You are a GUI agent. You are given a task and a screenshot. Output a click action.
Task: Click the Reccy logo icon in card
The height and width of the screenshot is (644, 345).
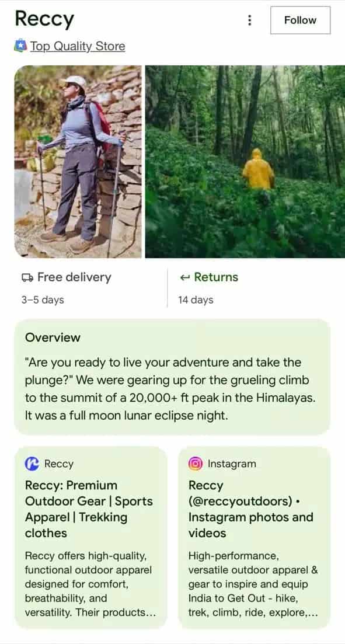point(32,464)
